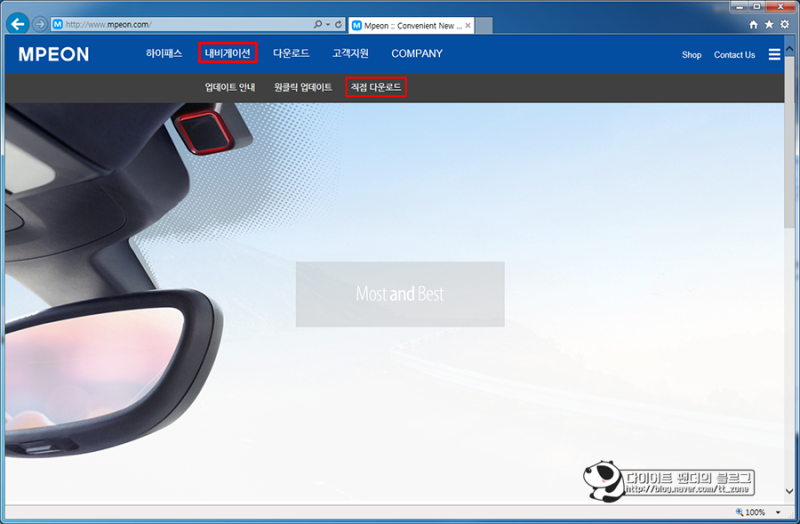Select the 내비게이션 menu item

pos(228,53)
